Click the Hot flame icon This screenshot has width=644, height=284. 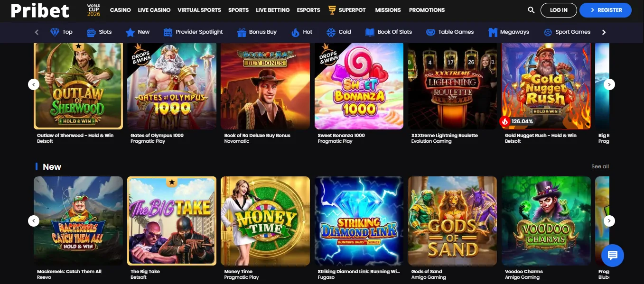click(x=295, y=32)
